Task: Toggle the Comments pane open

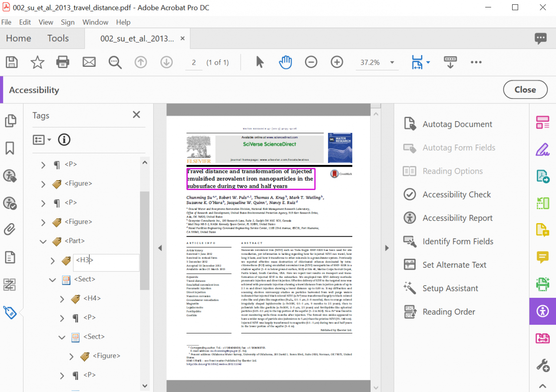Action: [x=541, y=39]
